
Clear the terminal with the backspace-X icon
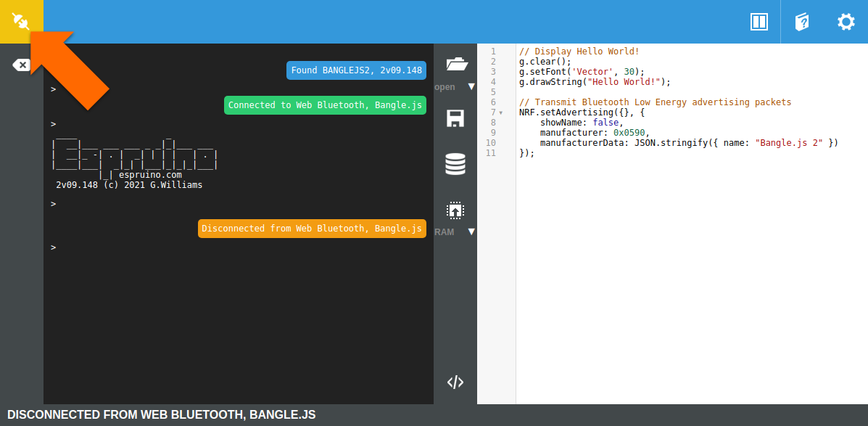[x=21, y=65]
